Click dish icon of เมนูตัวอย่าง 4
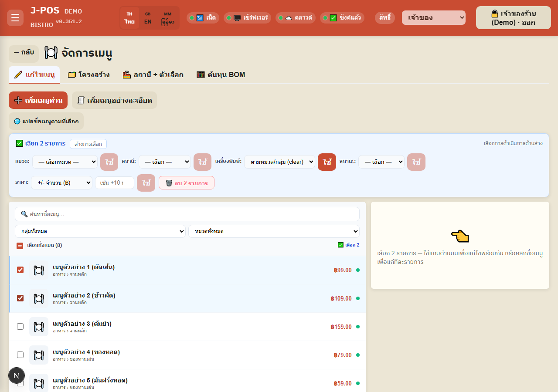558x392 pixels. click(x=39, y=355)
